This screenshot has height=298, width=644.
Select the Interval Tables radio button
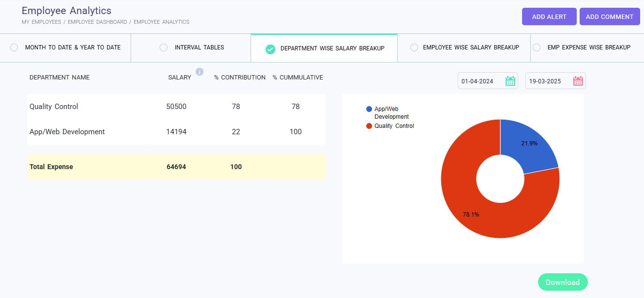(164, 47)
